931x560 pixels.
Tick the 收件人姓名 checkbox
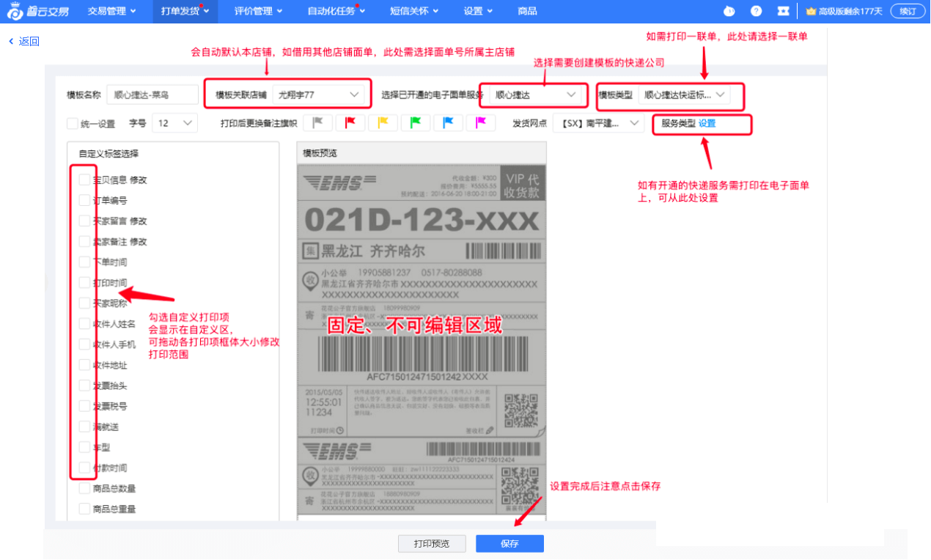pos(84,323)
